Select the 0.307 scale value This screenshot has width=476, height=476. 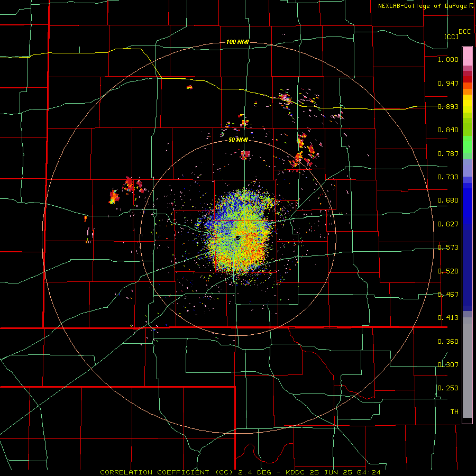448,364
